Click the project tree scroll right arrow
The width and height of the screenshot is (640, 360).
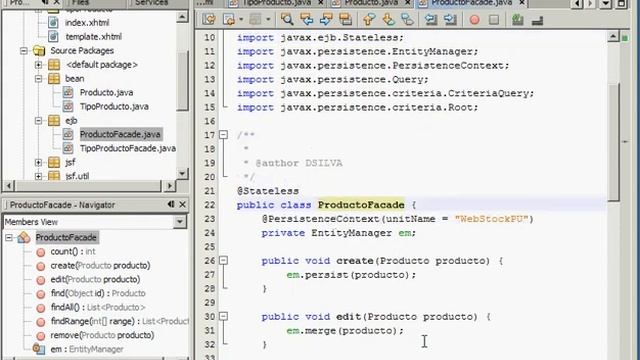point(170,186)
